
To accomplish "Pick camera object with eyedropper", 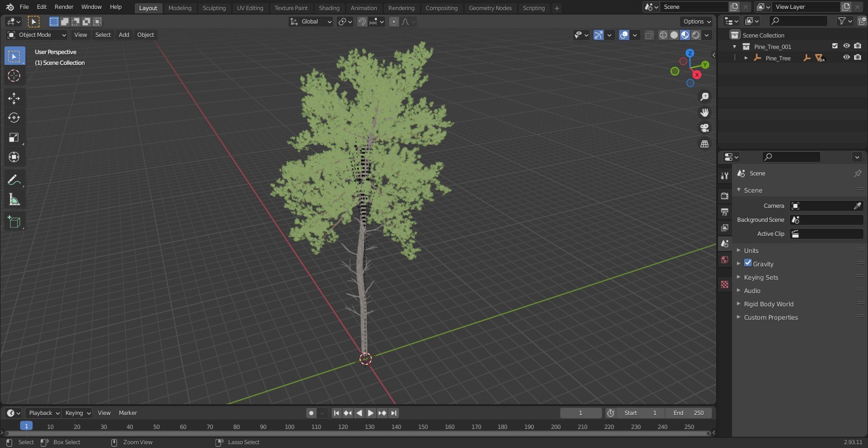I will point(857,206).
